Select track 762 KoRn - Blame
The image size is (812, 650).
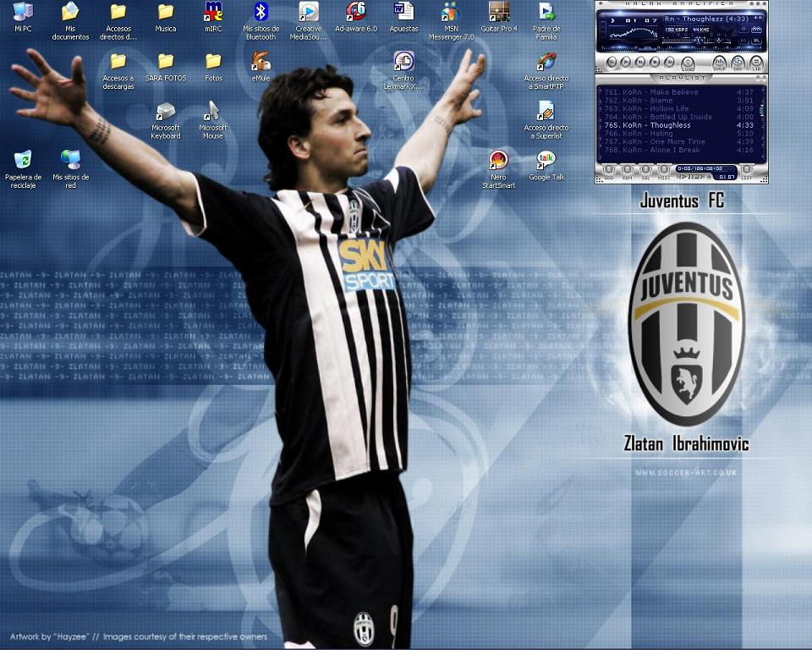679,101
